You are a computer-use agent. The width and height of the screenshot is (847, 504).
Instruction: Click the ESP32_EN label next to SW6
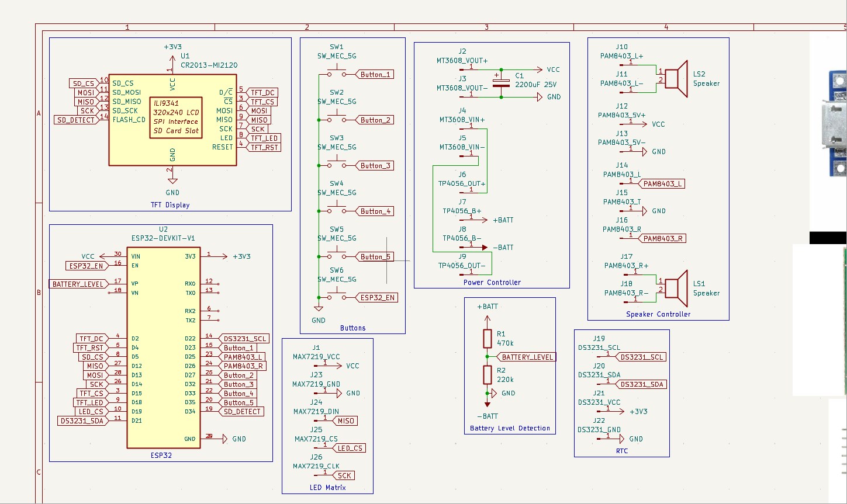click(376, 297)
